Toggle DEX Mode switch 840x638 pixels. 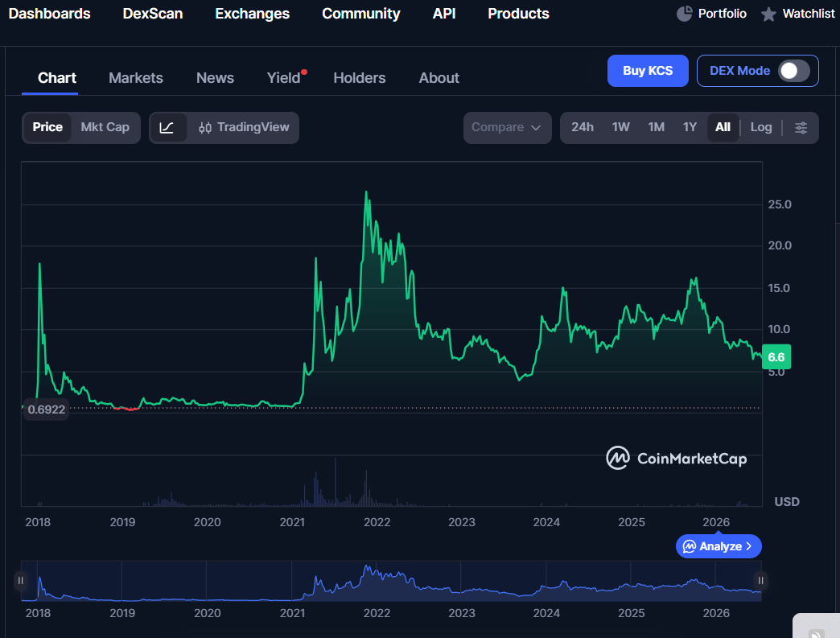tap(794, 71)
